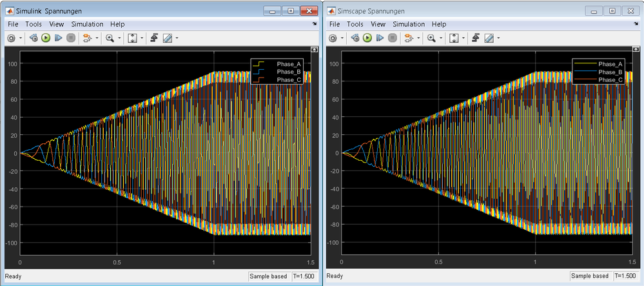Open Tools menu in Simulink Spannungen window
Screen dimensions: 644x286
[34, 25]
